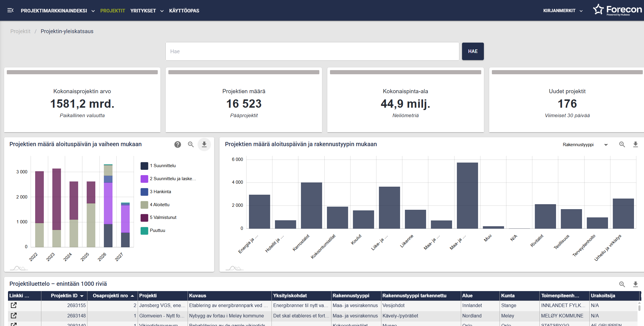Image resolution: width=644 pixels, height=326 pixels.
Task: Toggle the 4 Aloitettu legend series
Action: (160, 204)
